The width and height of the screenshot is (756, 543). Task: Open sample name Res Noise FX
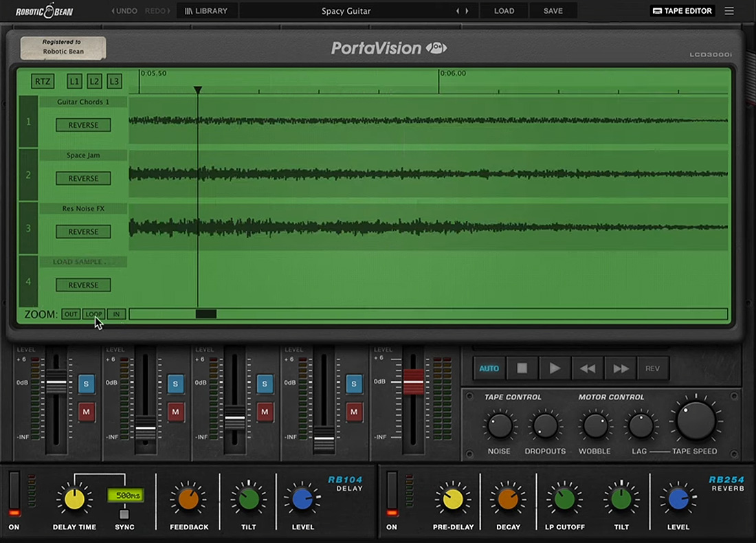tap(83, 208)
